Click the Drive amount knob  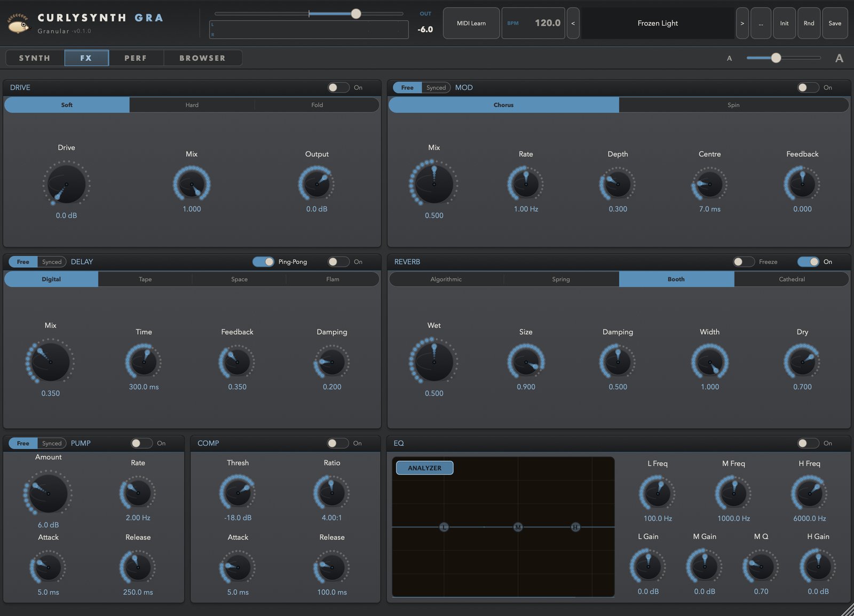66,184
